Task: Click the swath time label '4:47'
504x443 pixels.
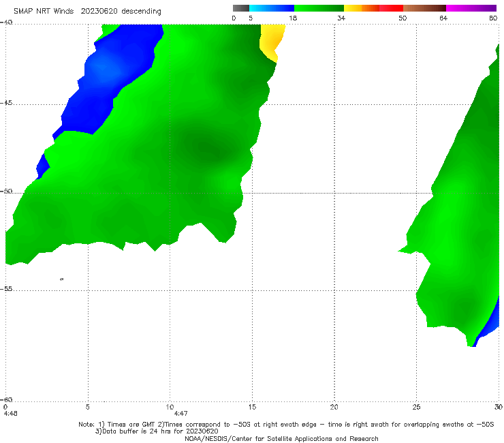Action: [180, 414]
